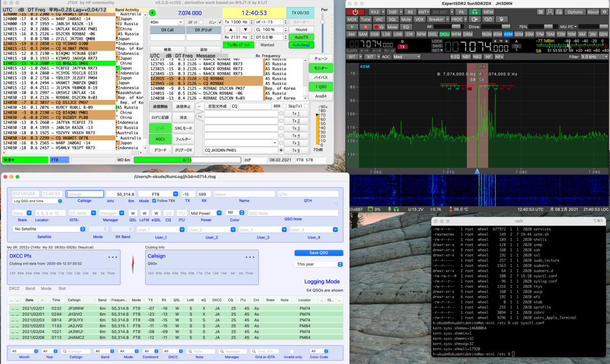Open the DXCC Pfx three-dots menu
Screen dimensions: 610x364
pyautogui.click(x=113, y=257)
